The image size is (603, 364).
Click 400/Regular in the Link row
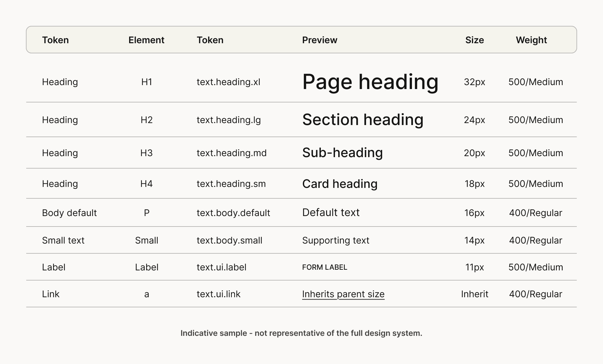coord(536,294)
